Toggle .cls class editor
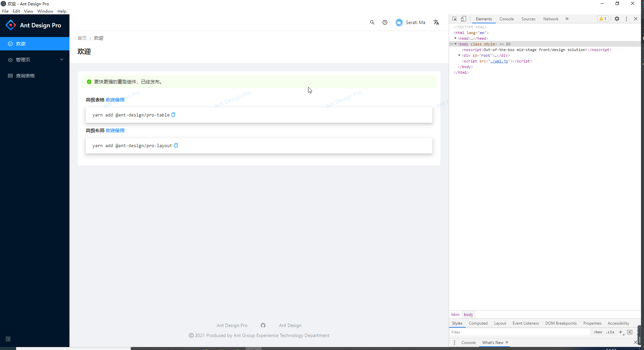 pyautogui.click(x=610, y=332)
